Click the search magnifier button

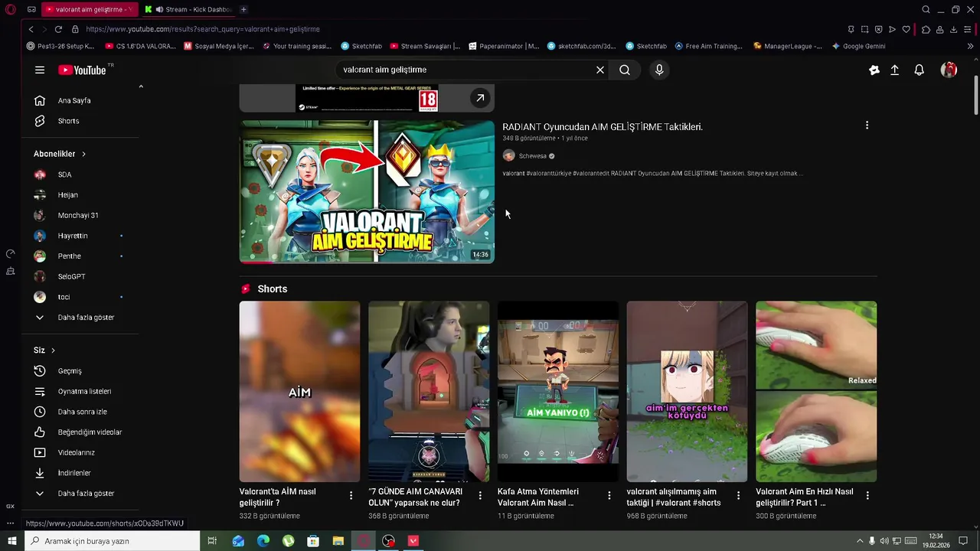625,70
